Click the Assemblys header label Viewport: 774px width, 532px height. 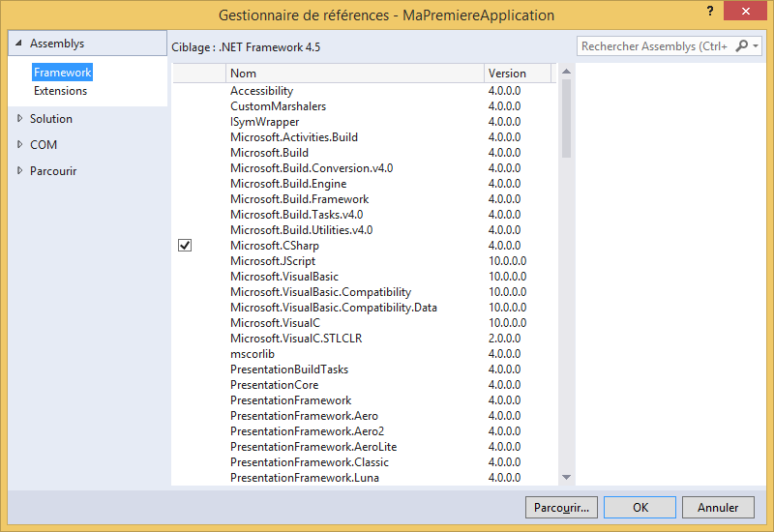click(57, 44)
